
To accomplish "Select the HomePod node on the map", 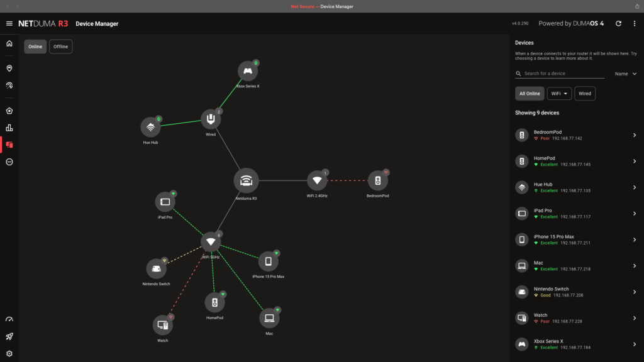I will tap(215, 303).
